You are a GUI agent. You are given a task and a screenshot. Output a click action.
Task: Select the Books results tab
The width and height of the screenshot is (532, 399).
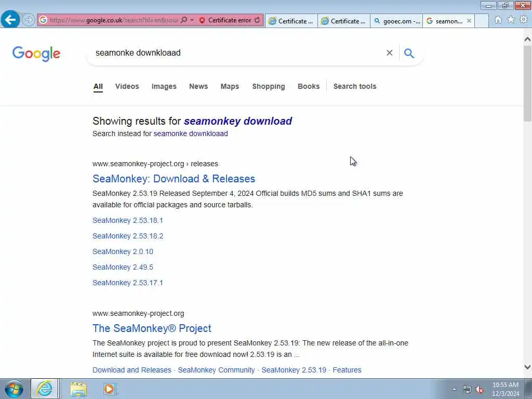[309, 86]
